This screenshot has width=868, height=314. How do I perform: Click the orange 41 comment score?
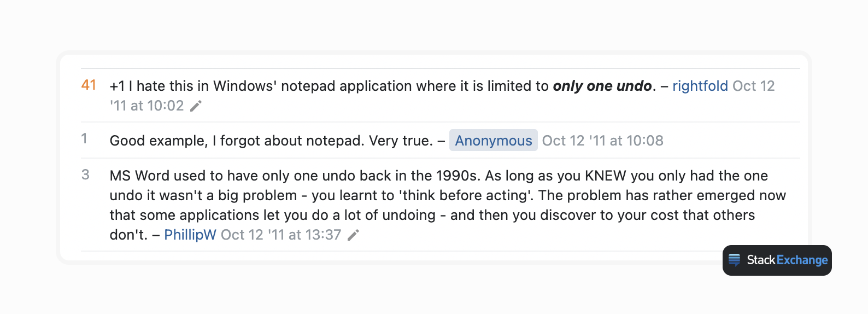(x=89, y=85)
